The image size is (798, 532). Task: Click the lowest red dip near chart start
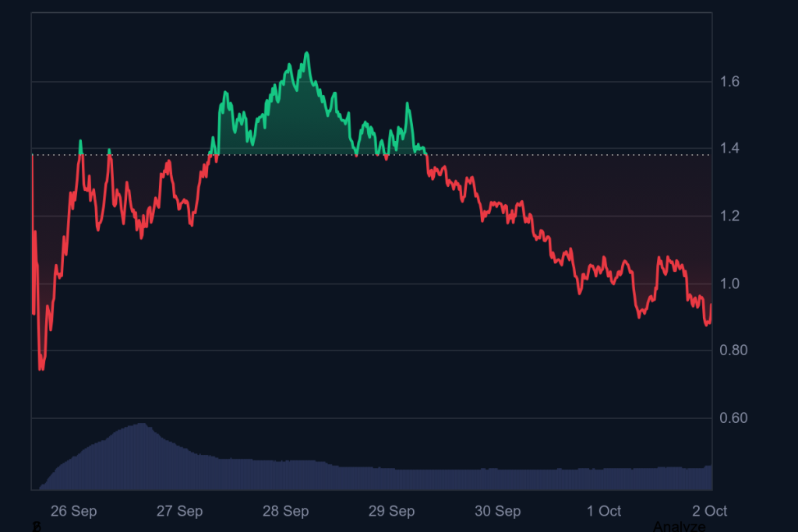click(x=41, y=368)
